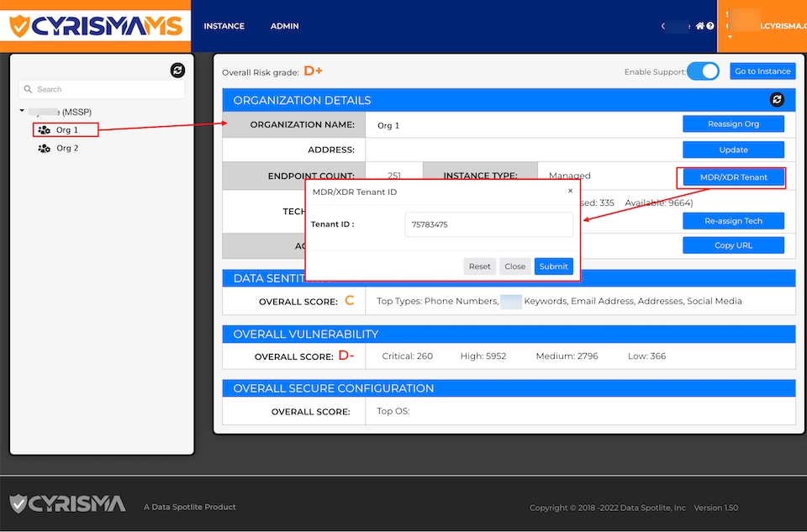Open the user account dropdown arrow
The image size is (807, 532).
[x=730, y=37]
